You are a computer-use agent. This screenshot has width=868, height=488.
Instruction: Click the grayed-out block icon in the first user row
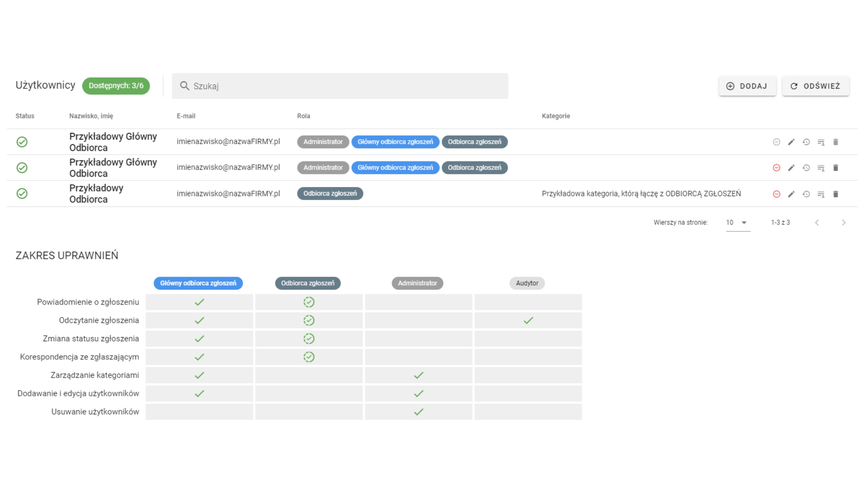776,142
